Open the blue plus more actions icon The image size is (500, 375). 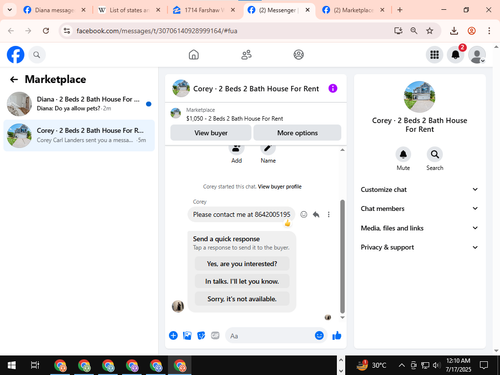[x=173, y=335]
